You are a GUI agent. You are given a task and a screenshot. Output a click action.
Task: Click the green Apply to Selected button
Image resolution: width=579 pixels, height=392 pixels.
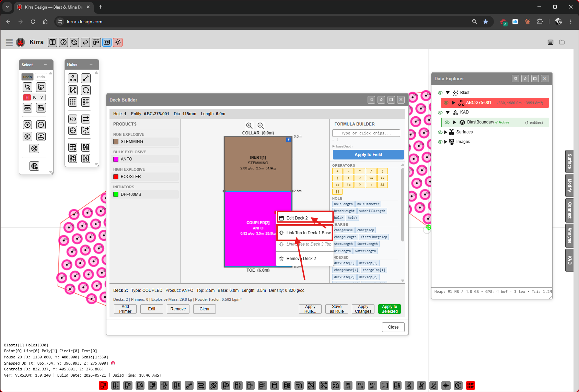[390, 309]
